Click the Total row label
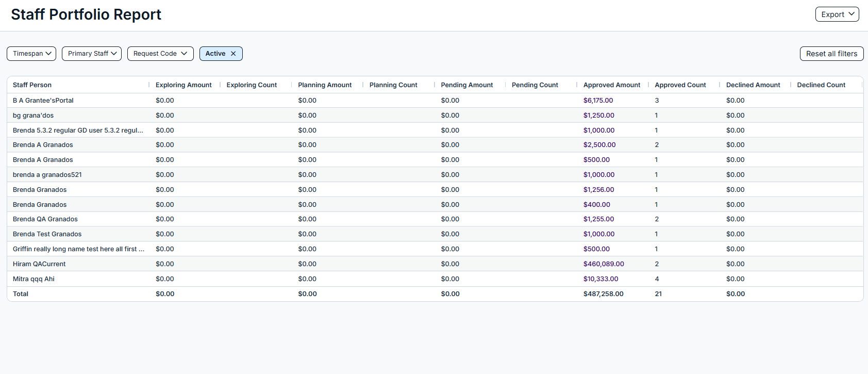The height and width of the screenshot is (374, 868). [x=21, y=294]
